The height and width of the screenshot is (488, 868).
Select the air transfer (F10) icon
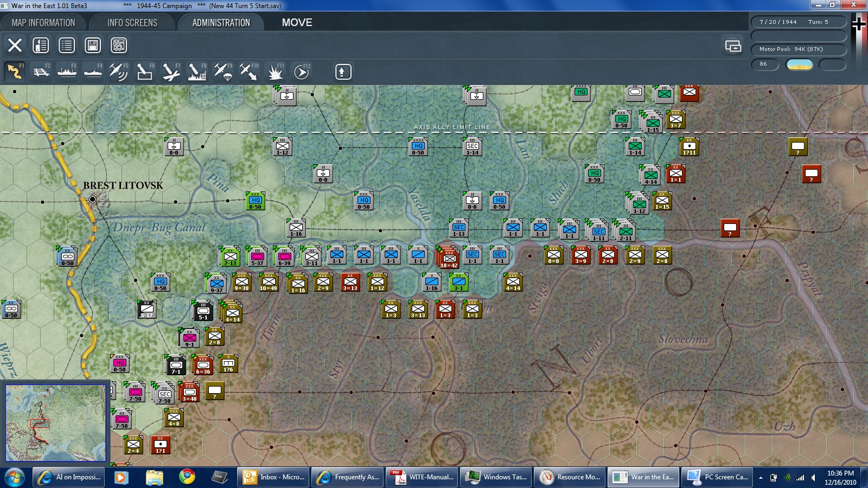pyautogui.click(x=249, y=72)
